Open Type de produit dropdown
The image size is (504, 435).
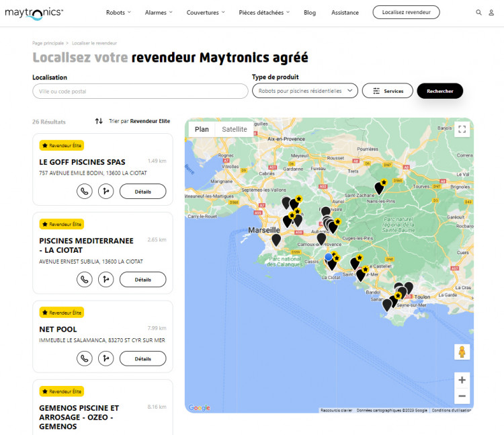(x=304, y=91)
